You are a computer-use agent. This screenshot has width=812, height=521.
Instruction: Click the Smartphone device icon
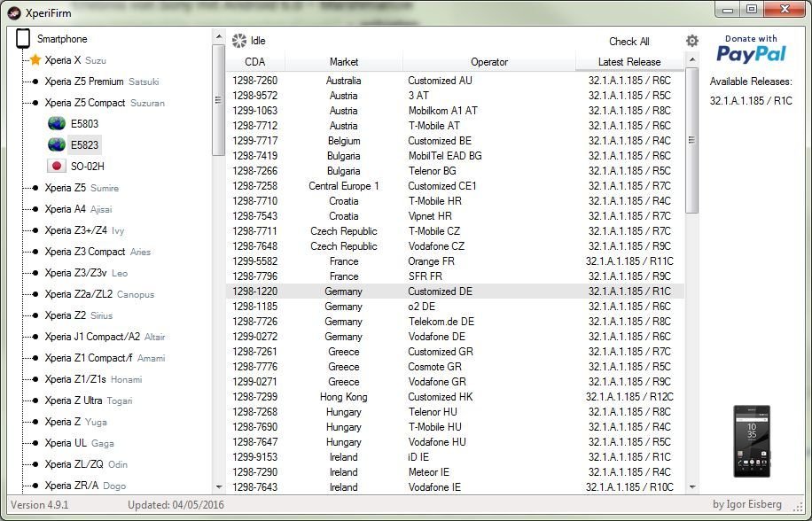(x=23, y=39)
